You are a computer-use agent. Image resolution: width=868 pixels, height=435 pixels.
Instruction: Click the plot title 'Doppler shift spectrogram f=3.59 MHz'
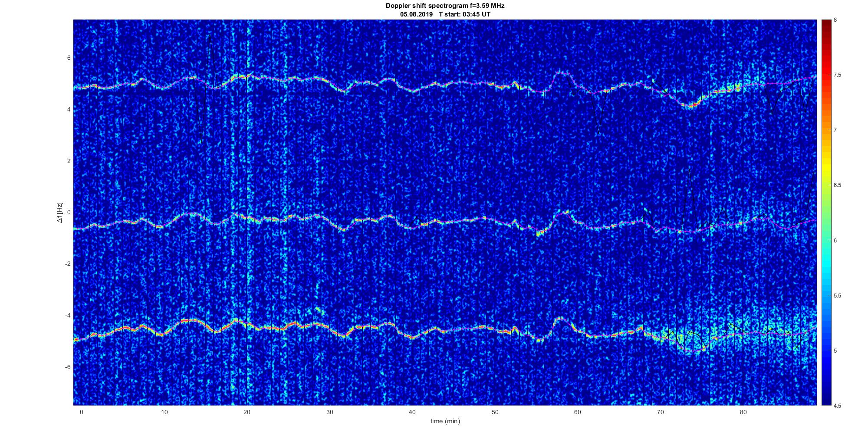click(x=445, y=6)
